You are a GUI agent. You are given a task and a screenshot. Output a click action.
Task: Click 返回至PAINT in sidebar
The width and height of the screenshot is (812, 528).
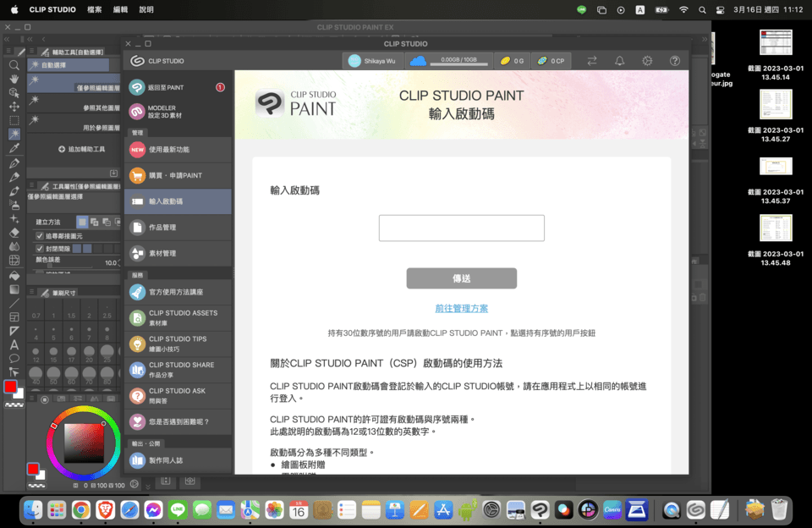[178, 87]
